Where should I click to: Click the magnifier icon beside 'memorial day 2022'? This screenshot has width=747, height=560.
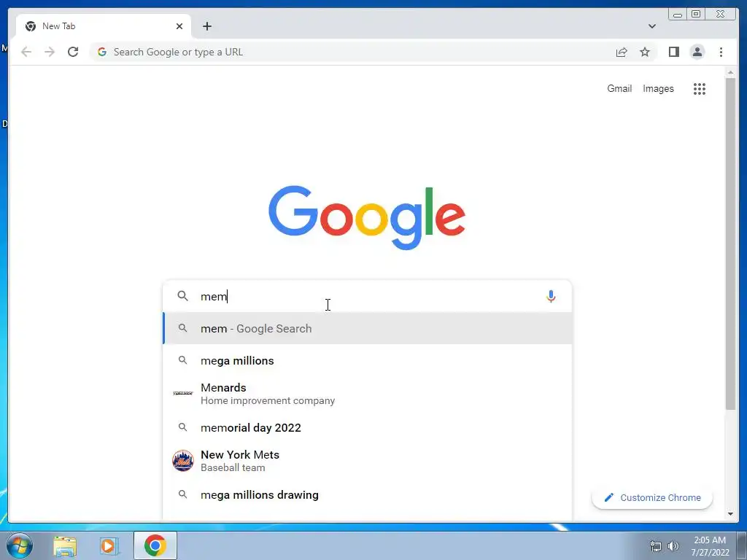click(x=182, y=427)
